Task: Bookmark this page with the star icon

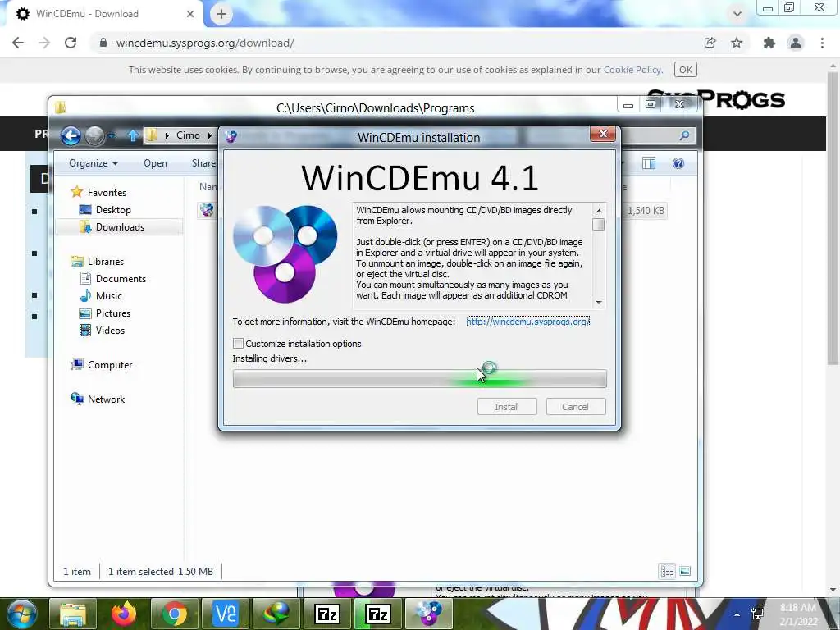Action: [737, 43]
